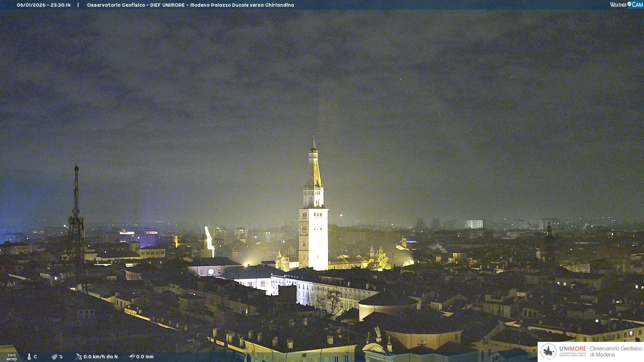The width and height of the screenshot is (644, 362).
Task: Click the humidity water droplets icon
Action: coord(54,357)
